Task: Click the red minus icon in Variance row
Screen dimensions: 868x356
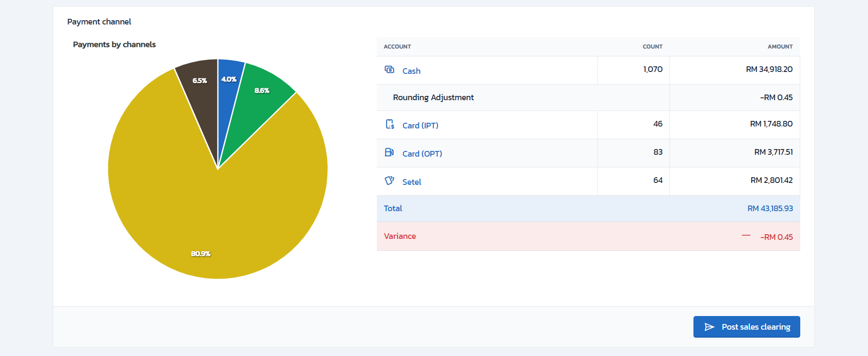Action: pyautogui.click(x=746, y=236)
